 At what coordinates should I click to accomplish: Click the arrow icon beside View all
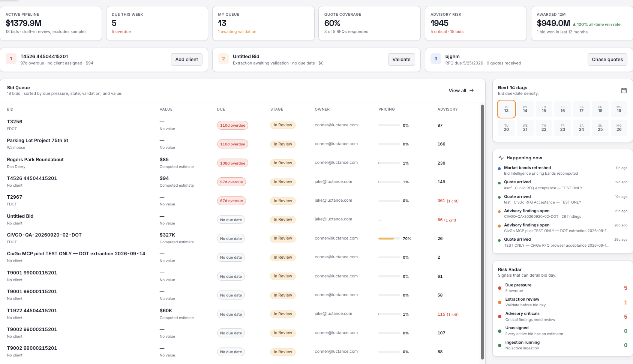472,90
